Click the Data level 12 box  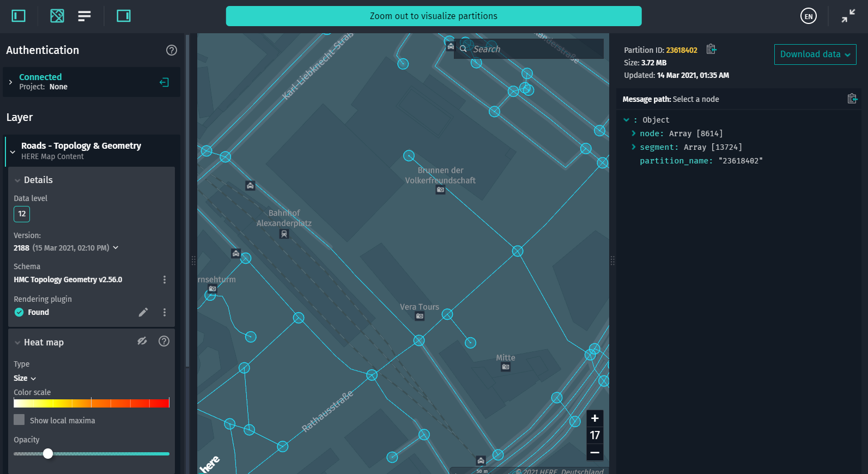pyautogui.click(x=22, y=214)
